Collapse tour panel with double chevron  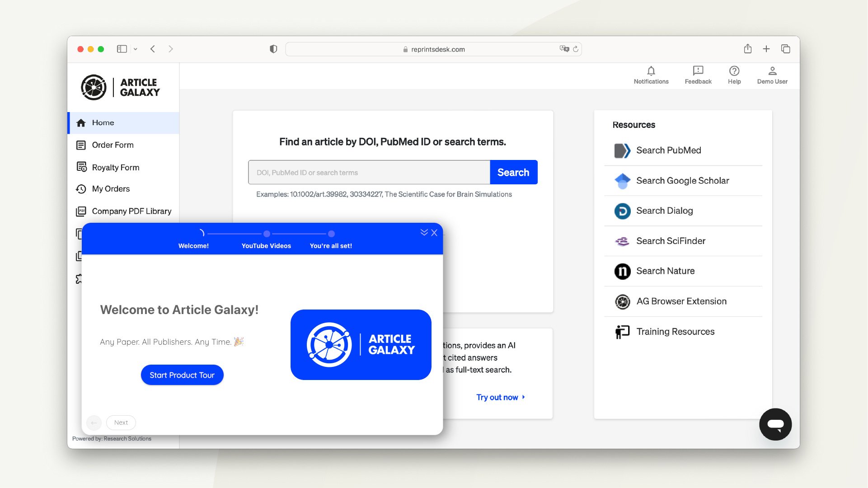click(x=424, y=232)
